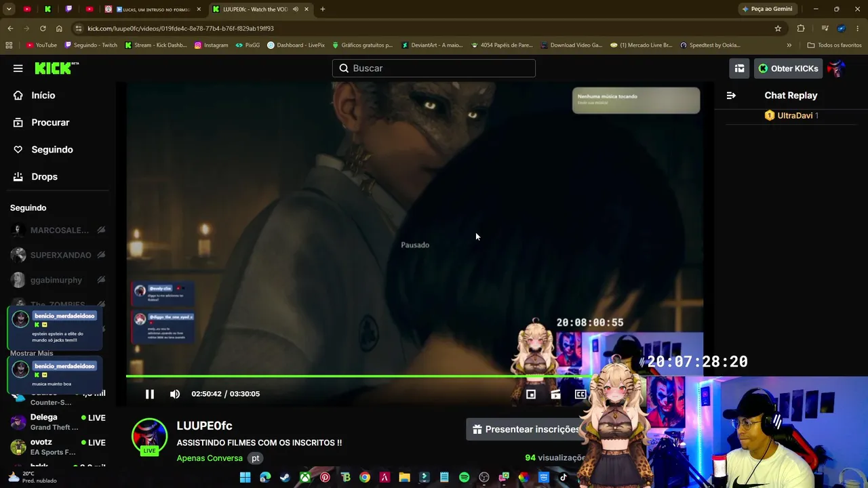This screenshot has height=488, width=868.
Task: Switch to the first YouTube tab
Action: 27,9
